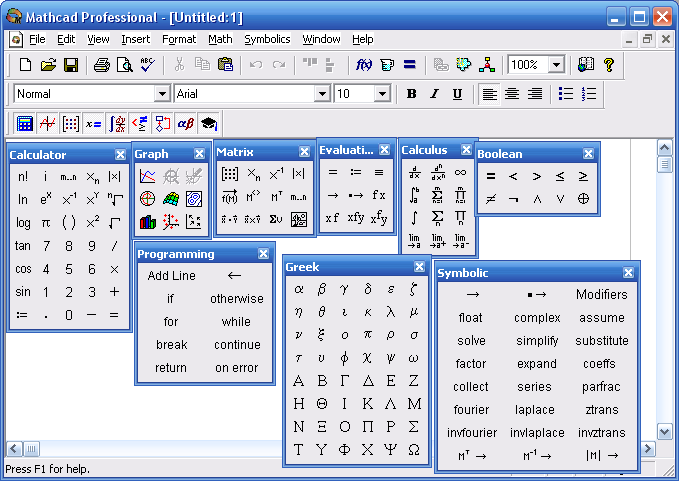Set paragraph to align left

tap(489, 94)
